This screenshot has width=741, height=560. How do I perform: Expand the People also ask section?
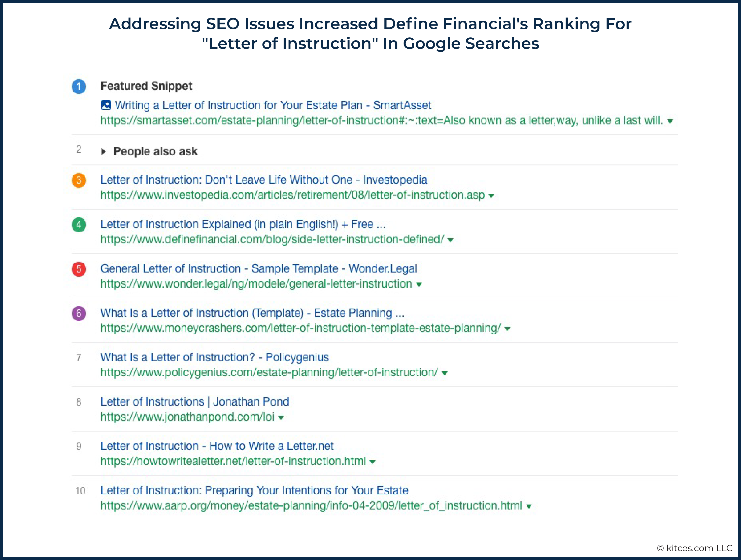click(104, 152)
